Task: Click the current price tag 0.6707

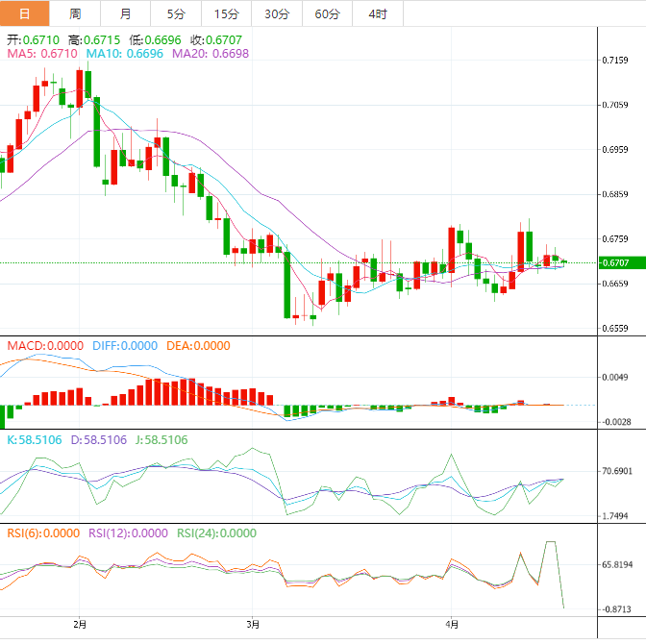Action: click(x=613, y=262)
